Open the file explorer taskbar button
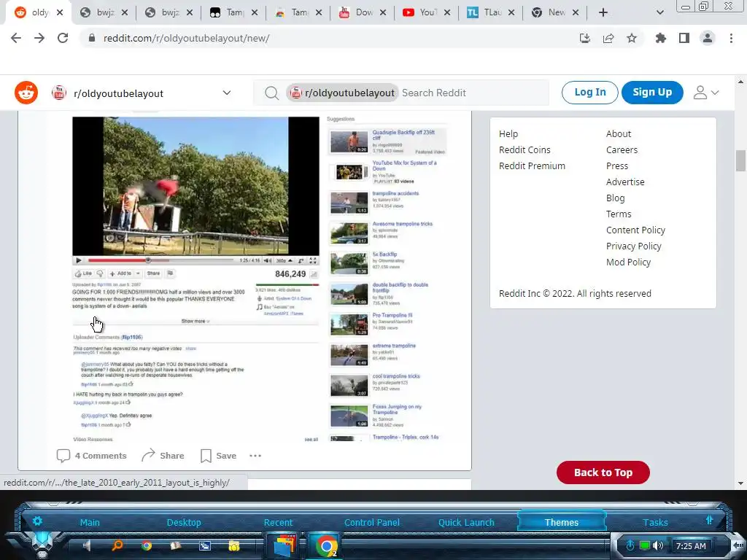747x560 pixels. tap(284, 545)
